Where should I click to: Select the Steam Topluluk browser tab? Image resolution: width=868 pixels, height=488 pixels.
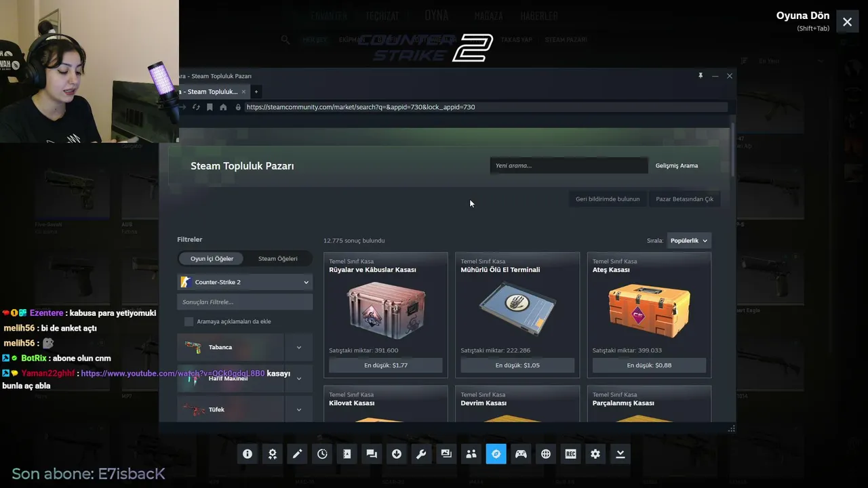click(x=212, y=91)
